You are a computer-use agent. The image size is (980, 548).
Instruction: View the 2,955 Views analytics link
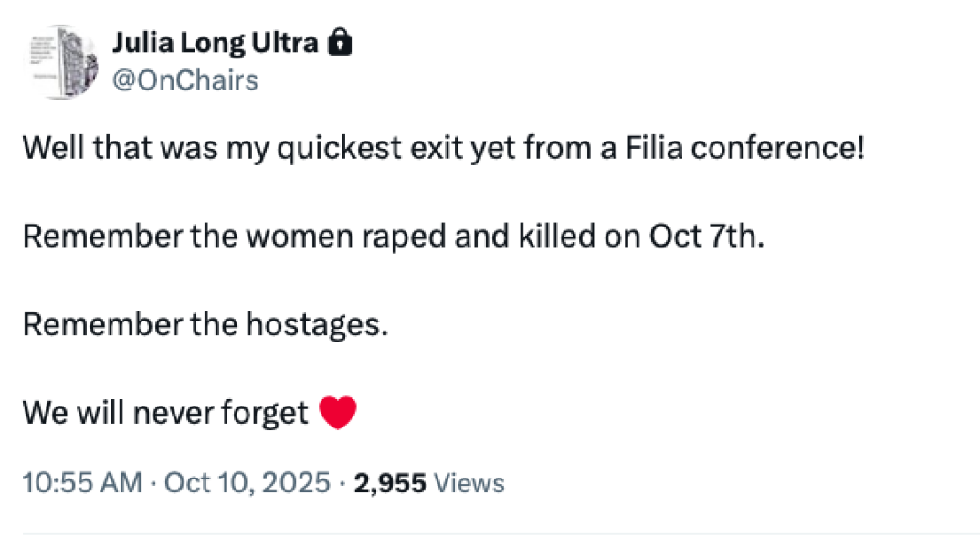pyautogui.click(x=427, y=482)
